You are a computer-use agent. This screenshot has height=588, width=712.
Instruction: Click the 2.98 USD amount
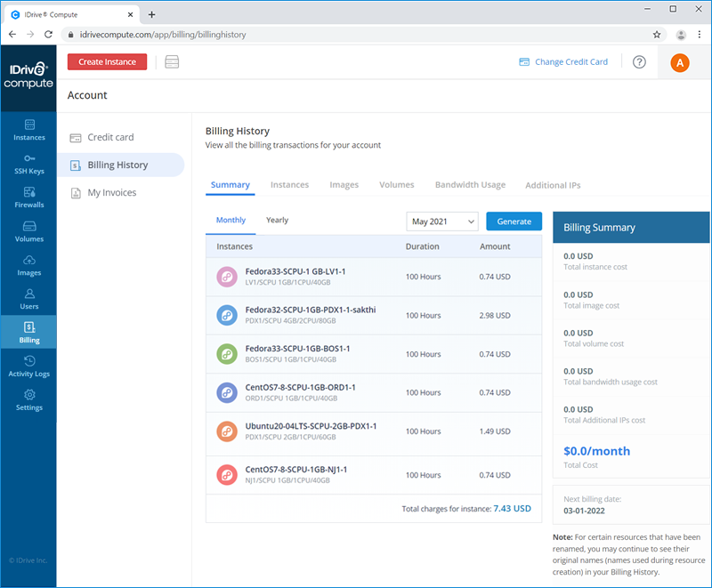(495, 315)
